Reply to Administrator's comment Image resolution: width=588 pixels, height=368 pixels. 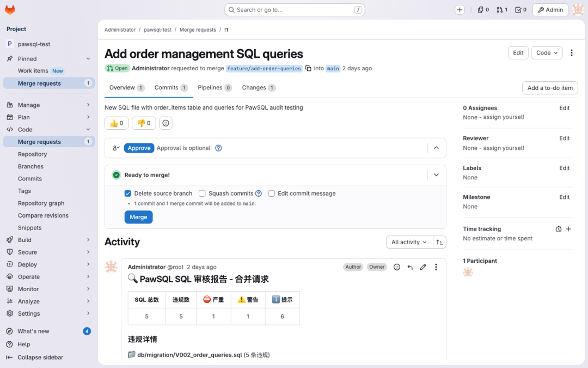pyautogui.click(x=410, y=267)
